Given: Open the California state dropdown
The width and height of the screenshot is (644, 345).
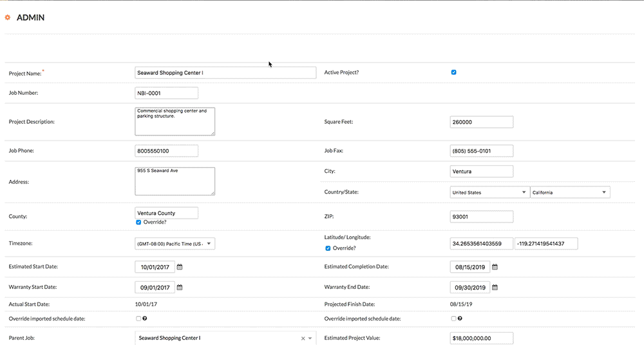Looking at the screenshot, I should 569,192.
